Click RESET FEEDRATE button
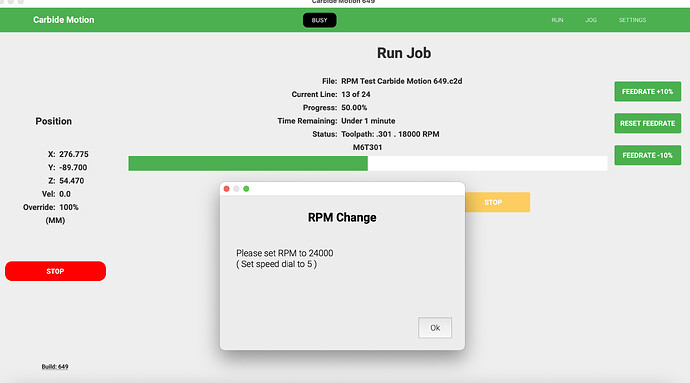Screen dimensions: 690x383 click(x=647, y=123)
